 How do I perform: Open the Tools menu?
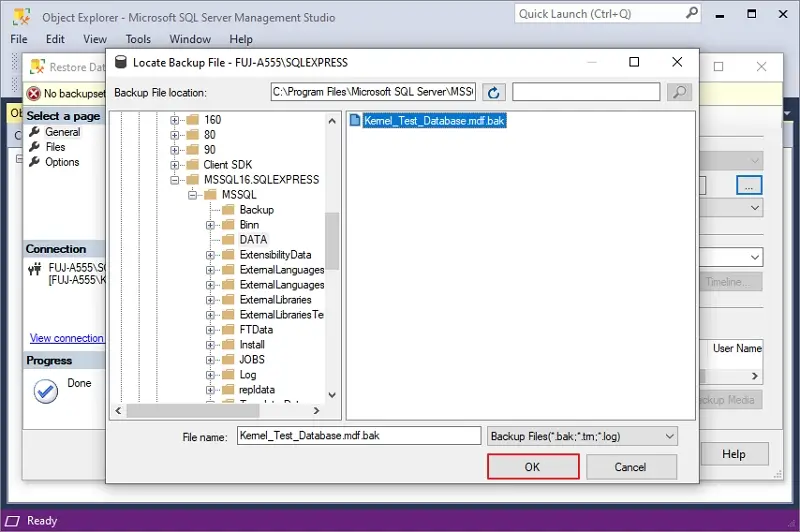coord(138,39)
